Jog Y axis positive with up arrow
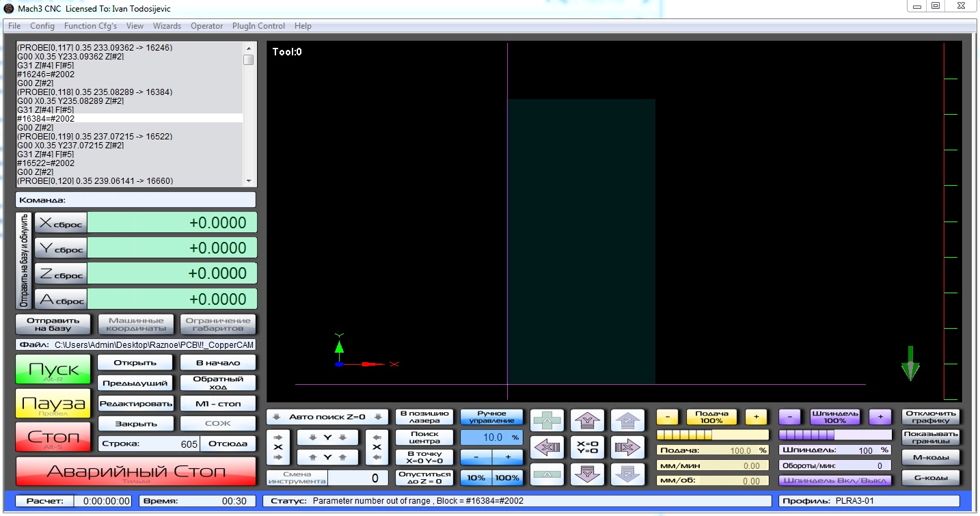Viewport: 980px width, 516px height. coord(588,420)
